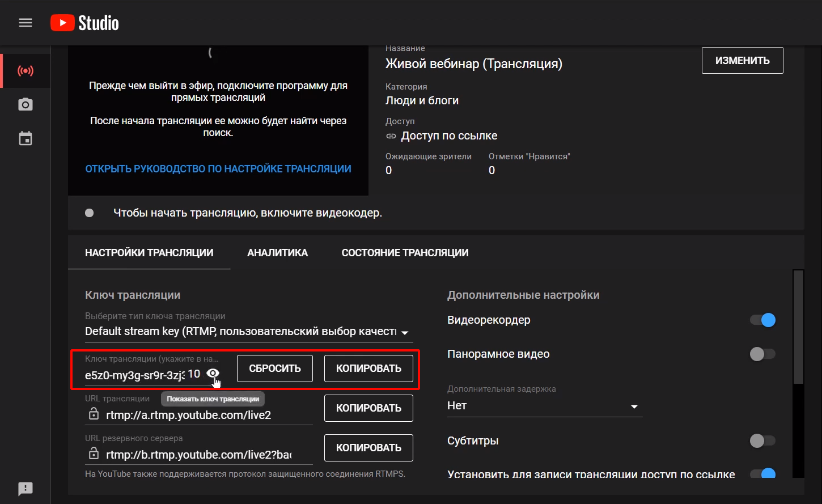
Task: Click the settings panel vertical scrollbar
Action: point(798,329)
